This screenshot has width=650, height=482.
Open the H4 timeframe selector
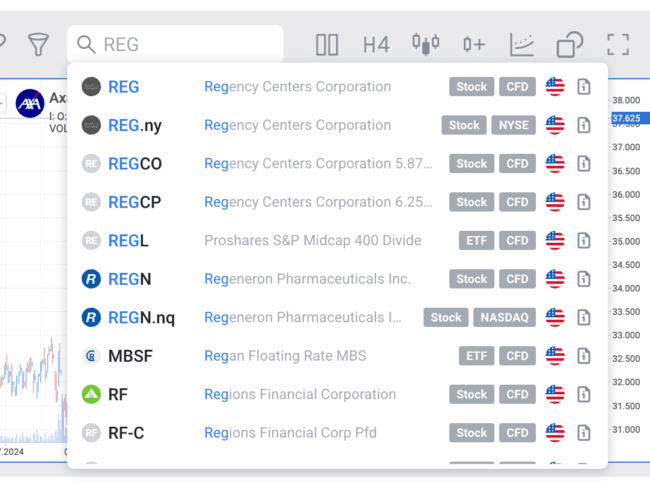pos(376,44)
